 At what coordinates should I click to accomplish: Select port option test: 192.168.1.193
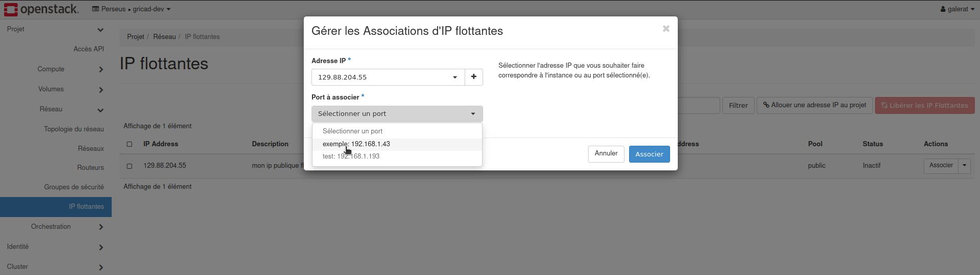(397, 156)
